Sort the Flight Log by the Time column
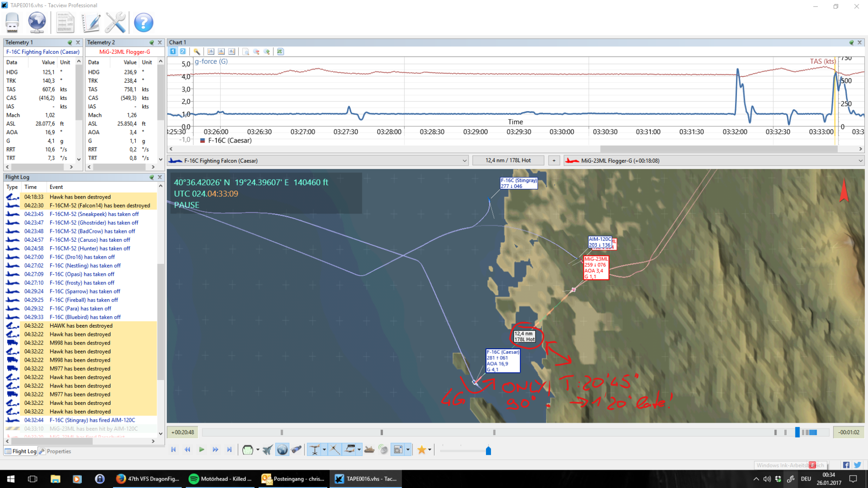Viewport: 868px width, 488px height. pyautogui.click(x=31, y=187)
